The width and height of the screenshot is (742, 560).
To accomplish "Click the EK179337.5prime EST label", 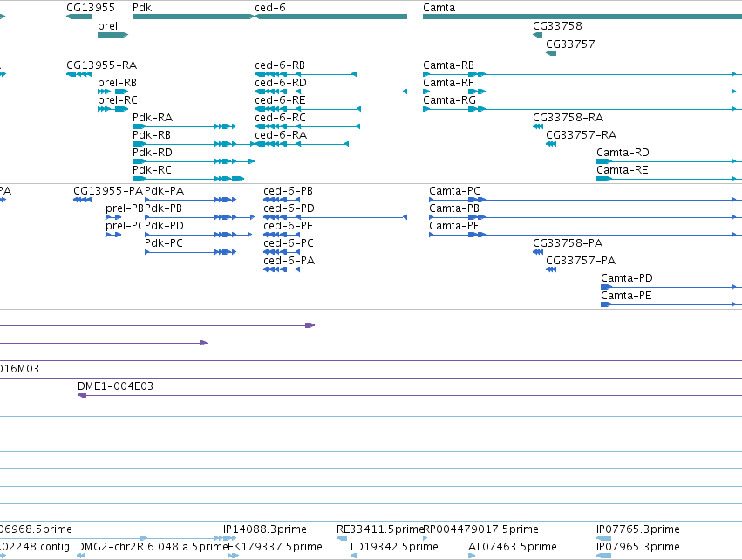I will pos(275,547).
